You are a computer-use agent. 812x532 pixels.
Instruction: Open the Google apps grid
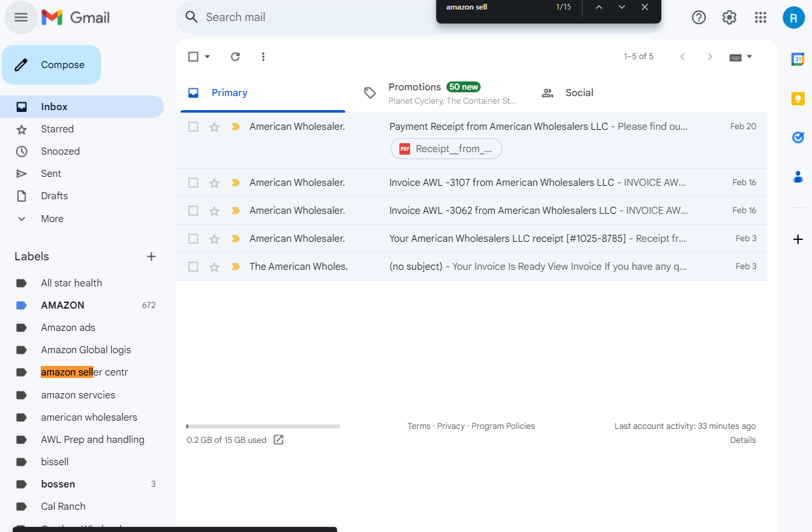click(x=760, y=17)
